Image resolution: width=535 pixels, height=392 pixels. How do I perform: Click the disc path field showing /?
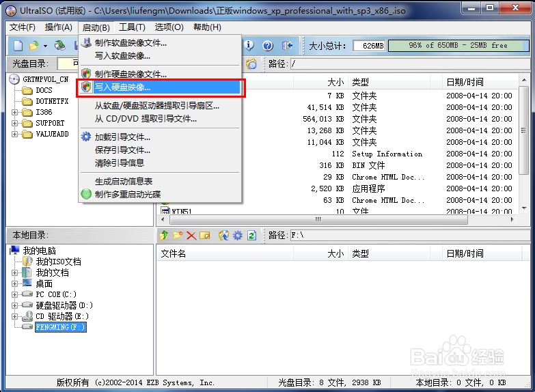click(410, 64)
